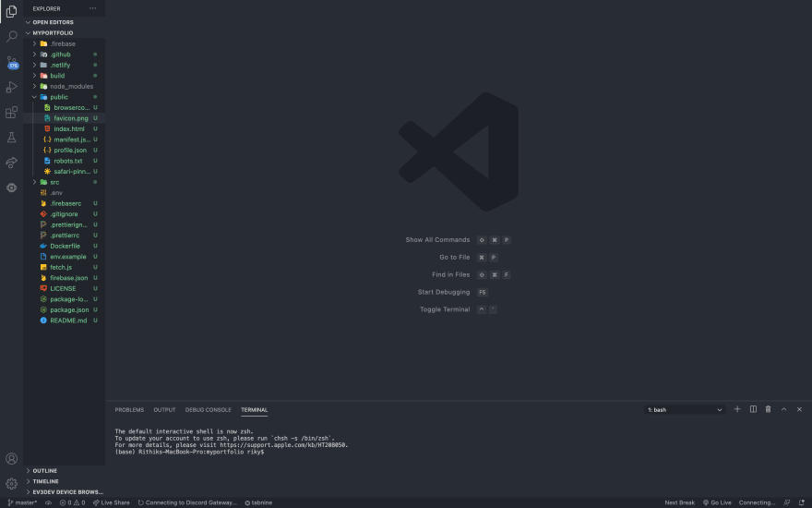The image size is (812, 508).
Task: Open the .firebaserc file
Action: [x=65, y=203]
